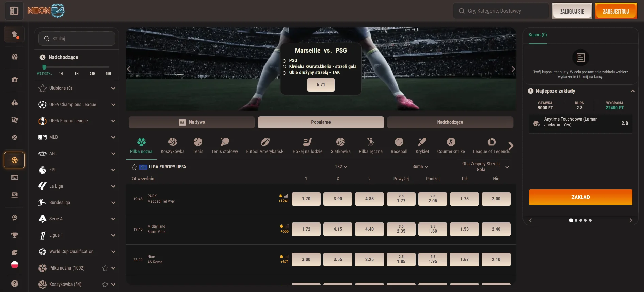Image resolution: width=644 pixels, height=292 pixels.
Task: Toggle favorite star for Koszykówka (54)
Action: (x=105, y=285)
